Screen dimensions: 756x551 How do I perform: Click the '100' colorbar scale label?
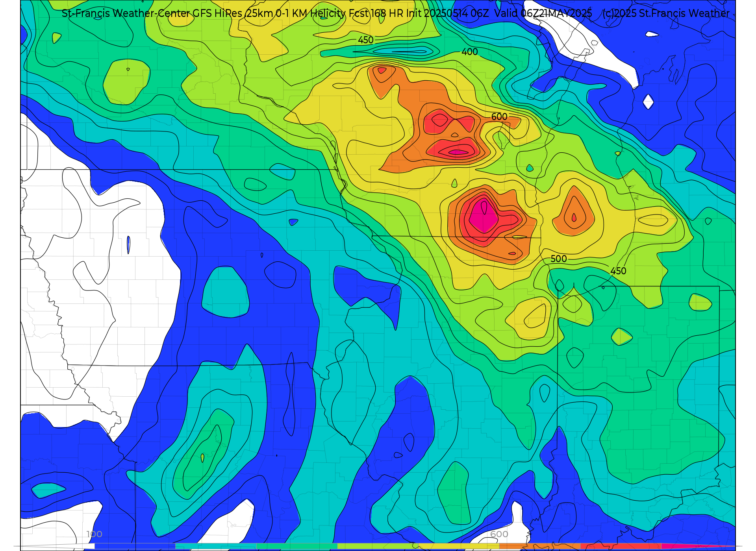pos(94,534)
